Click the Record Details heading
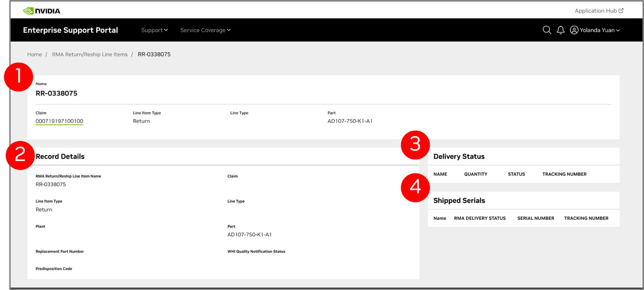 pos(60,157)
